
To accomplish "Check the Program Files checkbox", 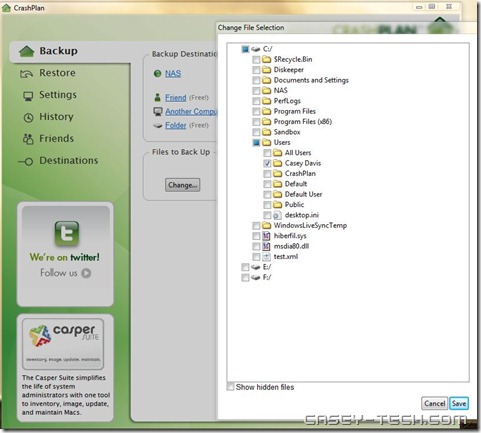I will (256, 111).
